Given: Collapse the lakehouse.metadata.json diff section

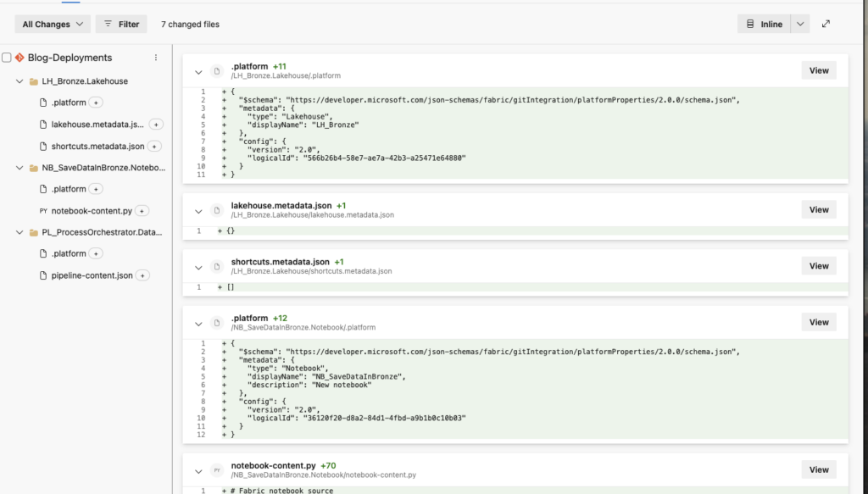Looking at the screenshot, I should (198, 209).
